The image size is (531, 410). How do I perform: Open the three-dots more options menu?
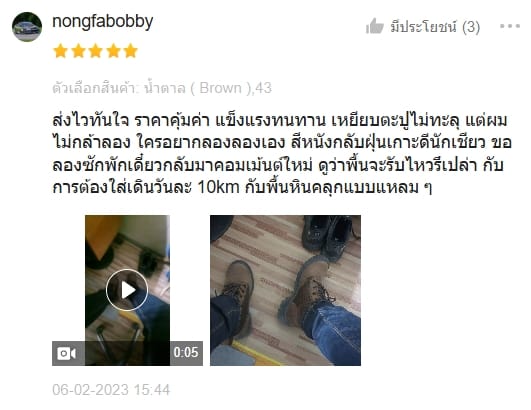click(x=510, y=26)
